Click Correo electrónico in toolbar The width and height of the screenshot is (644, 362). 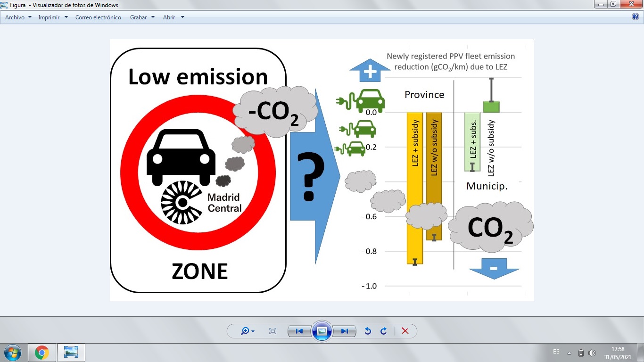click(x=98, y=17)
